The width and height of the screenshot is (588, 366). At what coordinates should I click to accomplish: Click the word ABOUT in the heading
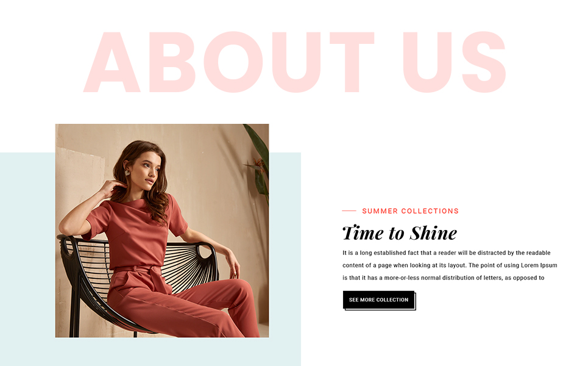coord(228,62)
